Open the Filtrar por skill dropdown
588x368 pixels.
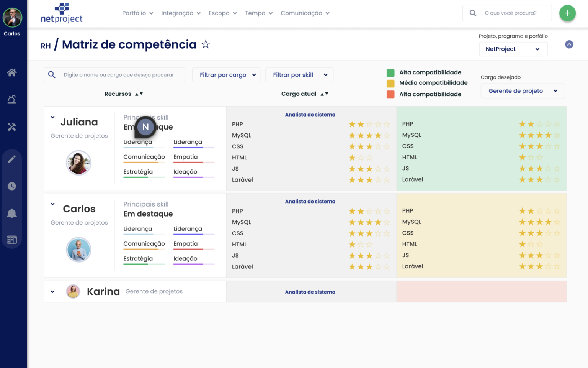coord(299,75)
